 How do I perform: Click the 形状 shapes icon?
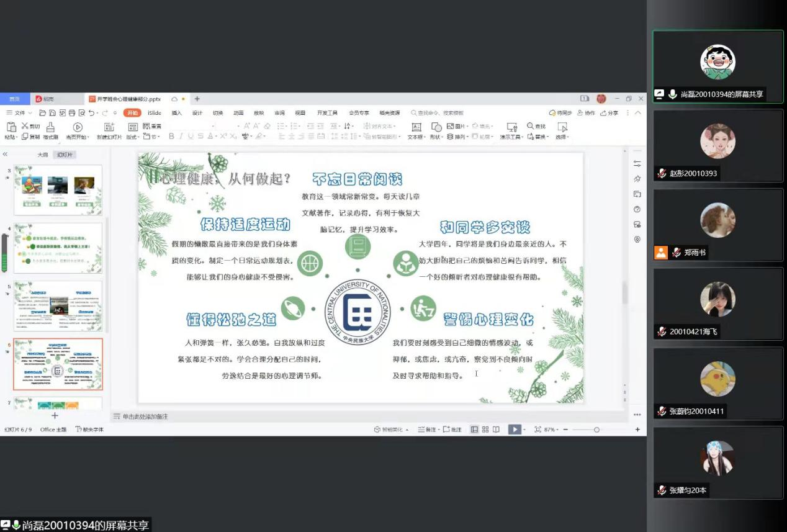(x=436, y=127)
